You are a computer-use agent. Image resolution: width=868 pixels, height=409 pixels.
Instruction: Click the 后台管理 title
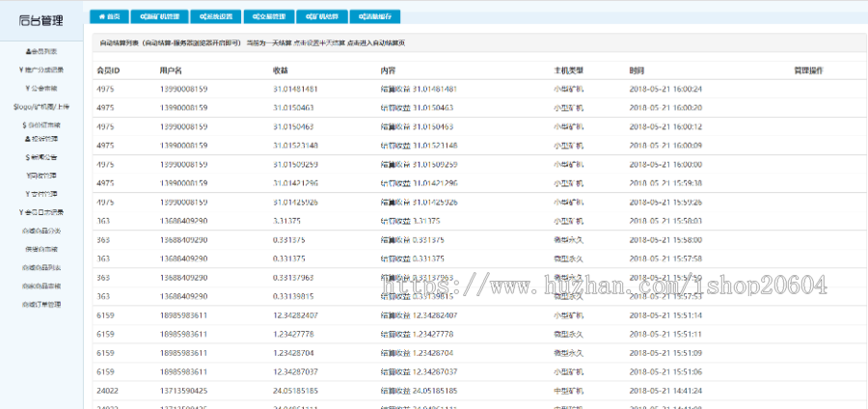(x=41, y=21)
